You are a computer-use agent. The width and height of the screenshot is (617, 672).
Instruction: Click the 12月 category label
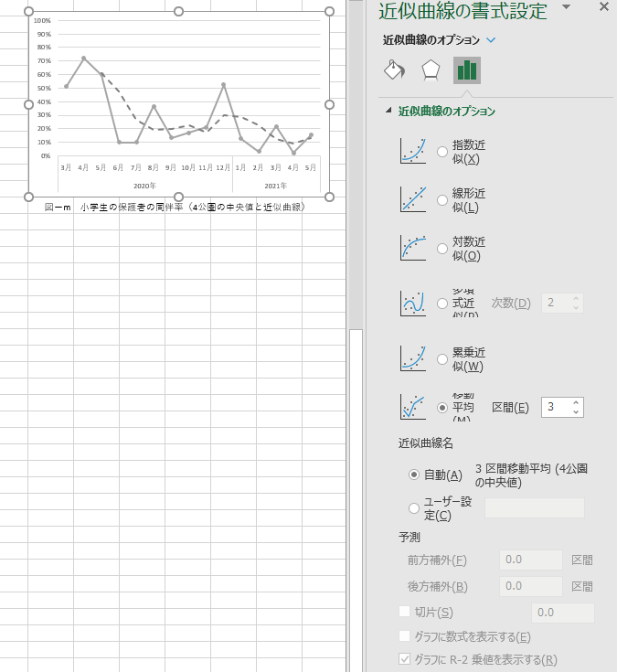point(223,167)
